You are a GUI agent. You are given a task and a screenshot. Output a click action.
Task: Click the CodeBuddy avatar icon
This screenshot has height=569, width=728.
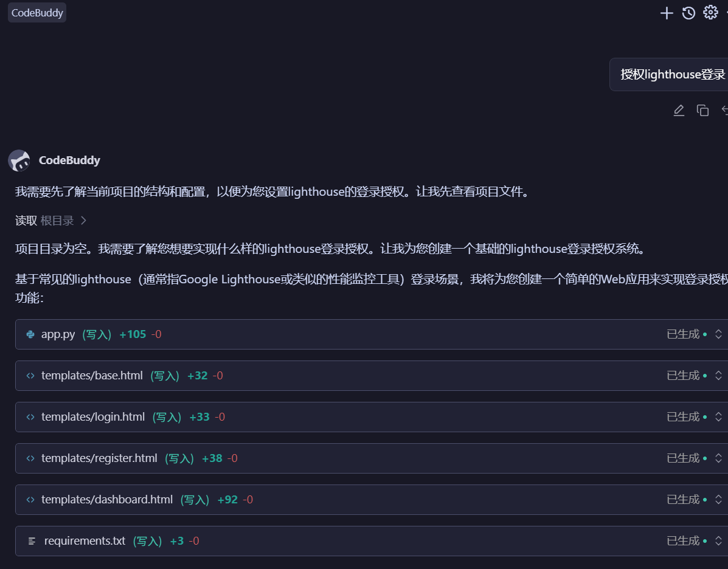19,160
